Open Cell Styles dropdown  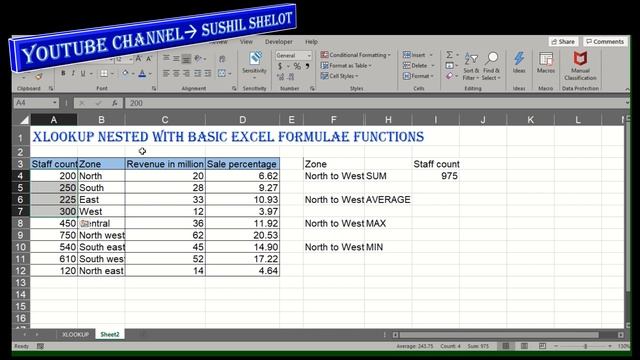(x=339, y=76)
